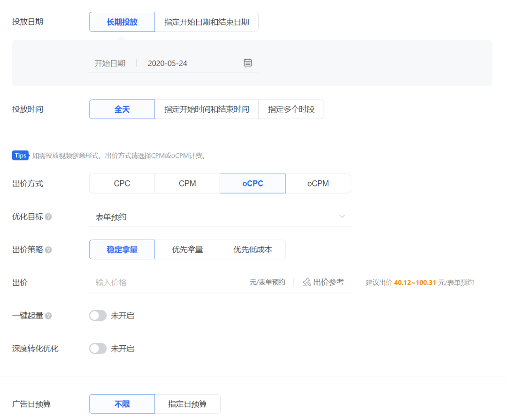Viewport: 507px width, 420px height.
Task: Open the calendar icon beside the start date
Action: (248, 62)
